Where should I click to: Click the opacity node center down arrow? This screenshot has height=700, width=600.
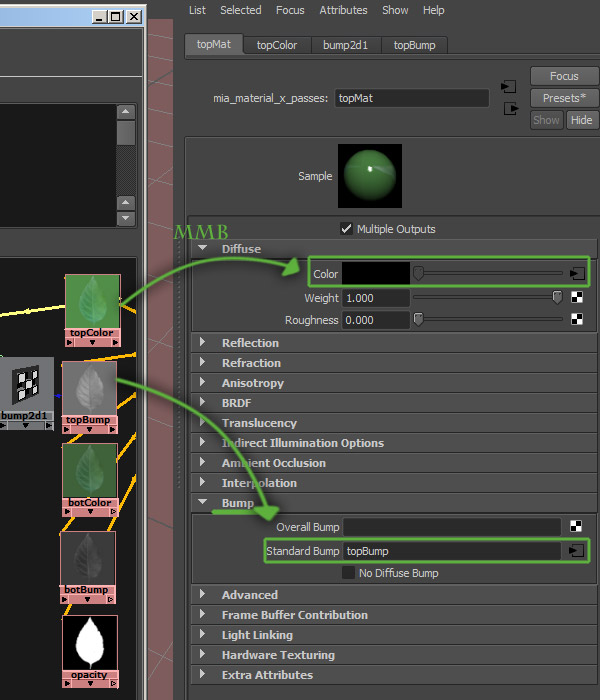pyautogui.click(x=90, y=683)
